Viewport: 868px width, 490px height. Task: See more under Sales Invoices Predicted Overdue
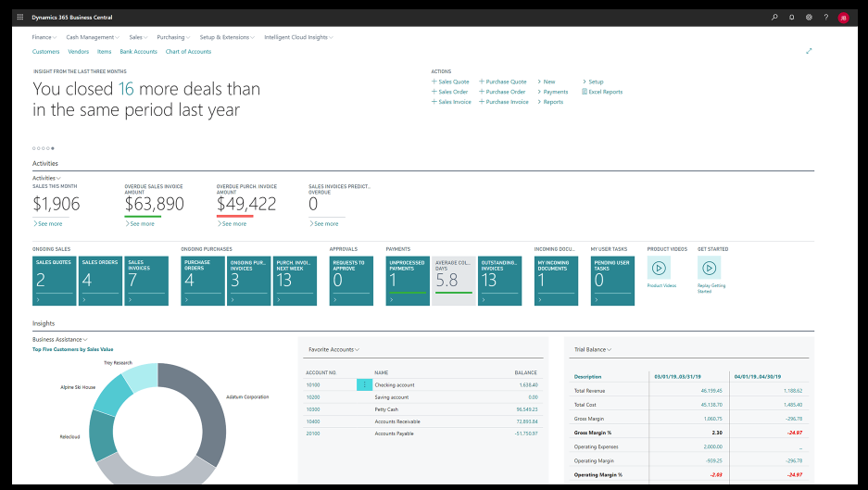tap(323, 223)
